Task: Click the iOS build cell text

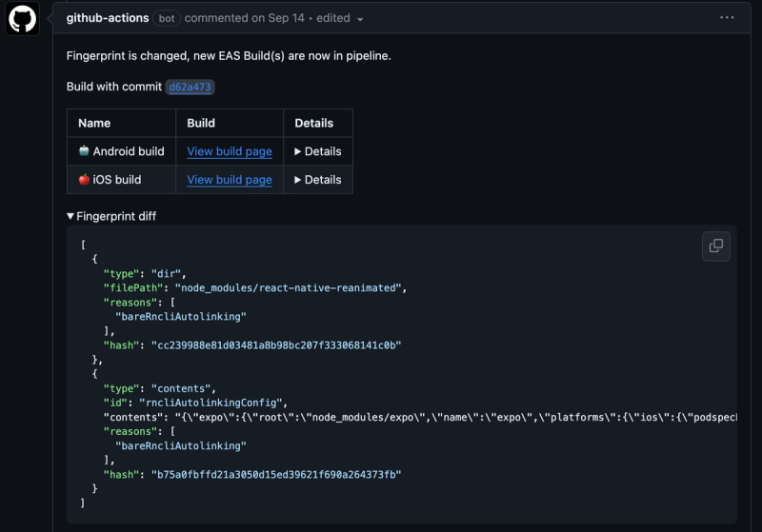Action: (116, 180)
